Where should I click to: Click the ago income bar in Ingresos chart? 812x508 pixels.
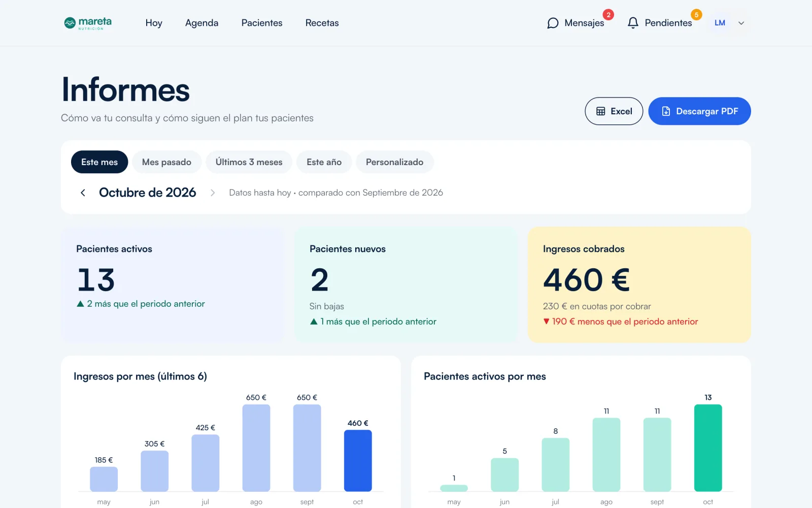tap(256, 448)
